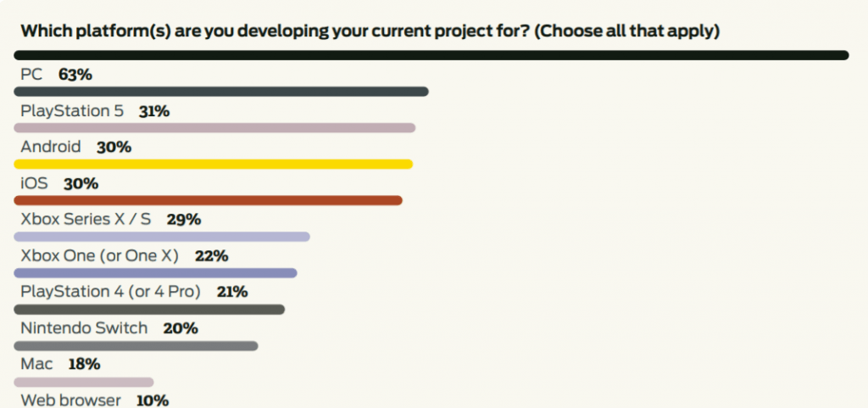Select the Web browser label
This screenshot has height=408, width=868.
(x=71, y=400)
